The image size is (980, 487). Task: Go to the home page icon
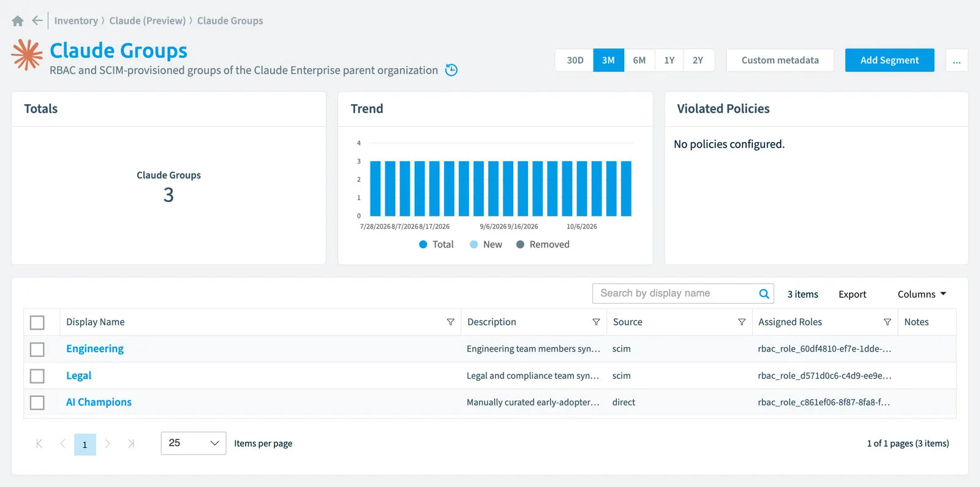point(18,21)
